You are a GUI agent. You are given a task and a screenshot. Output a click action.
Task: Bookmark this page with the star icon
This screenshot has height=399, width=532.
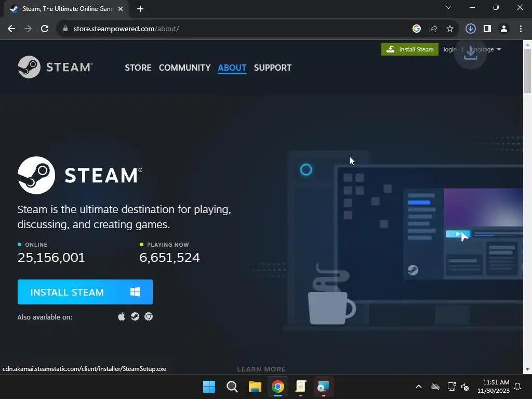pos(450,29)
